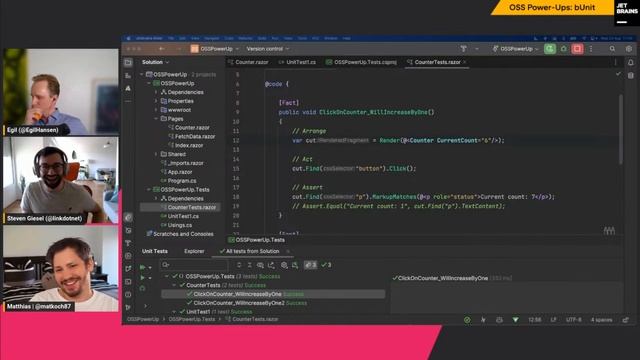The image size is (640, 360).
Task: Click the green triangle icon in status bar
Action: click(x=516, y=320)
